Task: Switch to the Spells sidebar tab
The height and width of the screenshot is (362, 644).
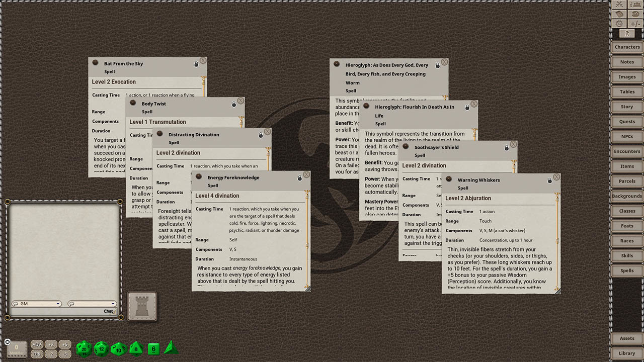Action: click(627, 270)
